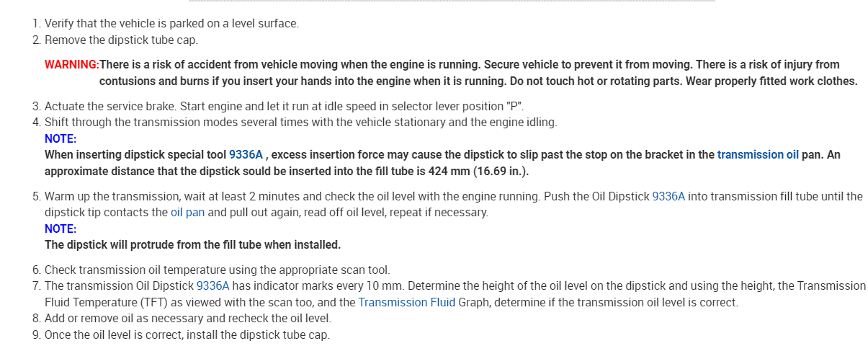Open the "Transmission Fluid" Graph link
Image resolution: width=868 pixels, height=359 pixels.
coord(406,302)
